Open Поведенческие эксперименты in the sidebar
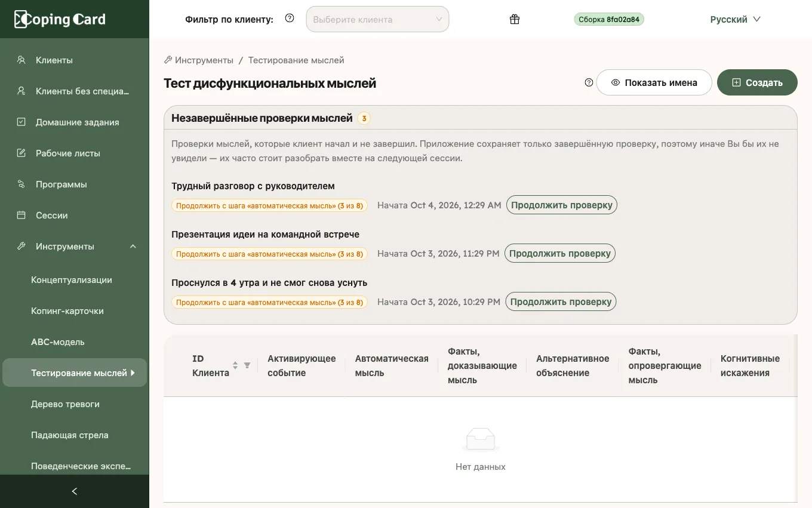The height and width of the screenshot is (508, 812). tap(75, 466)
